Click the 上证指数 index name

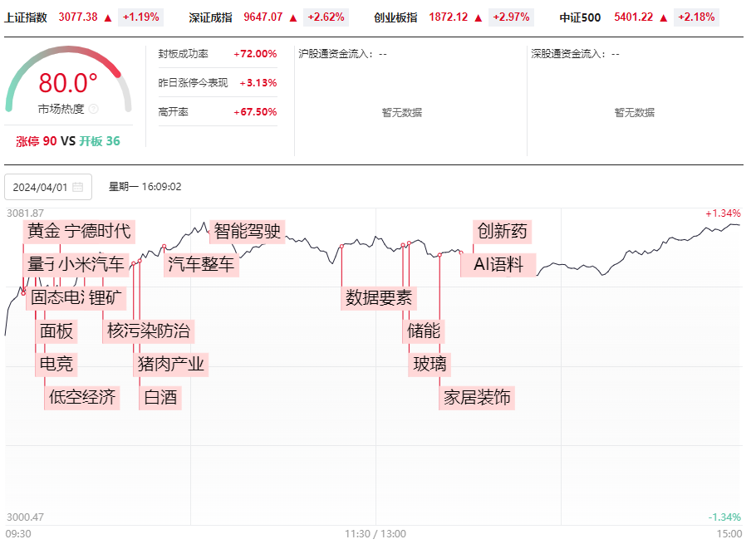click(x=26, y=17)
